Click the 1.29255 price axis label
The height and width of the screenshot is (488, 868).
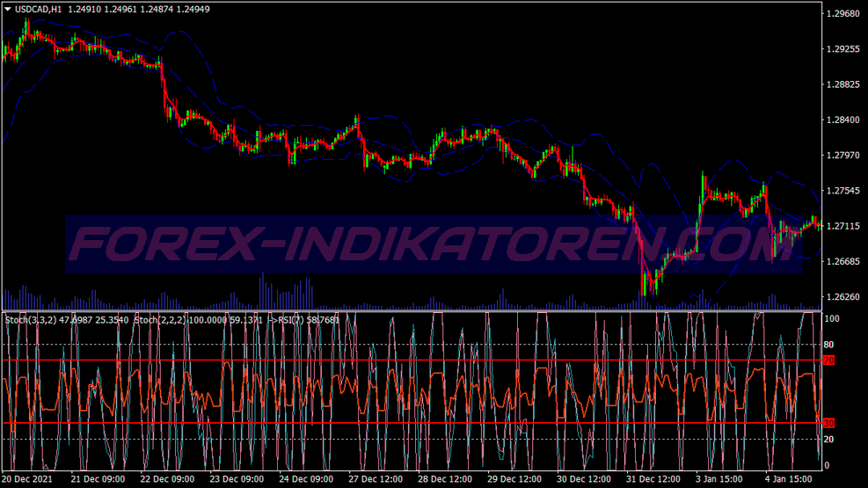(x=843, y=48)
